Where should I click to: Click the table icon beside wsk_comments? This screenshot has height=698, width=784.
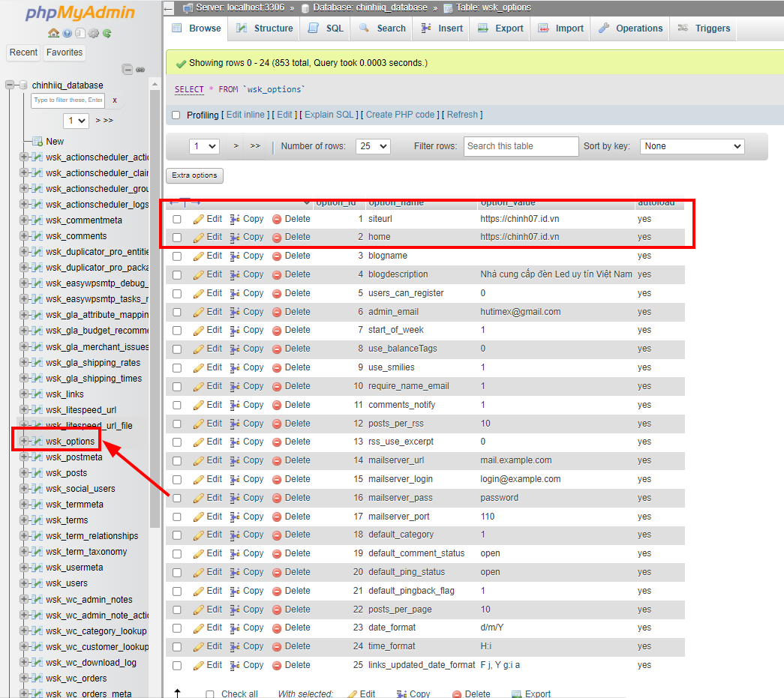pyautogui.click(x=37, y=236)
